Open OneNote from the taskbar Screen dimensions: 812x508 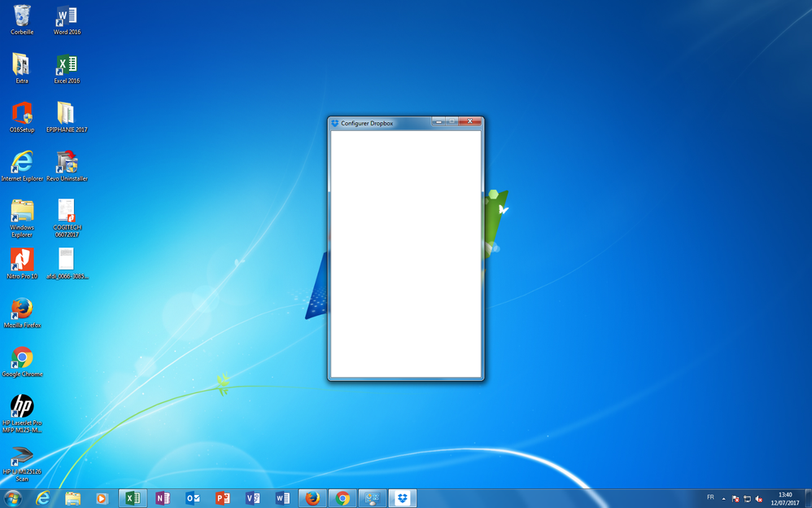click(x=163, y=498)
